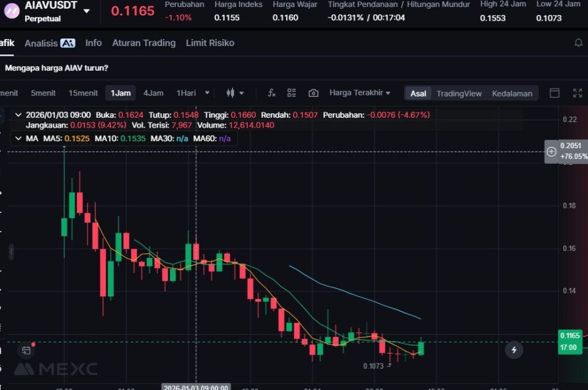Open the indicators (fx) menu

point(272,93)
